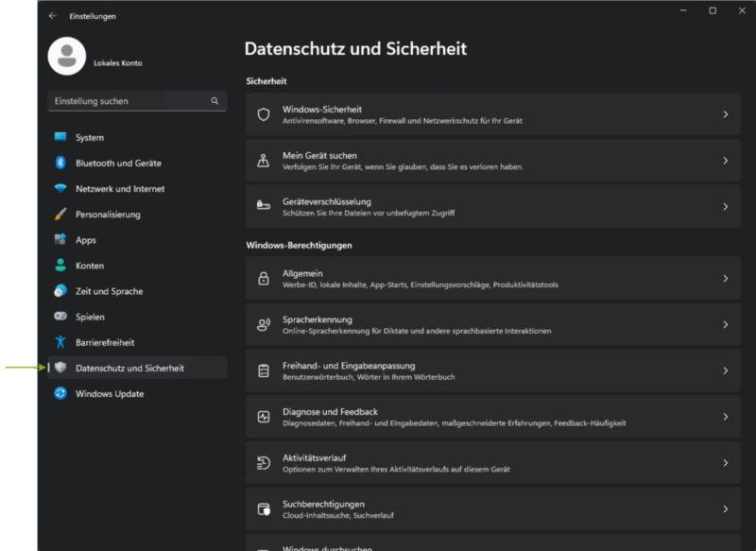
Task: Click the back arrow icon next to Einstellungen
Action: 53,16
